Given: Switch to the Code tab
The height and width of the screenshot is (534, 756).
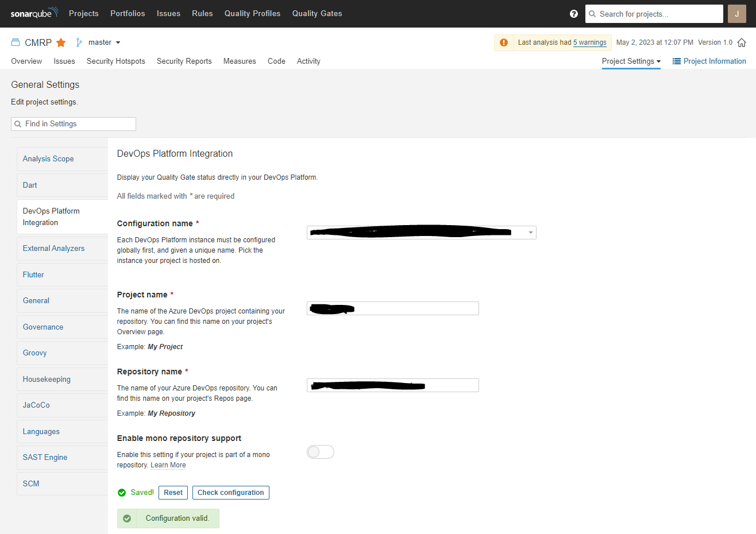Looking at the screenshot, I should (276, 61).
